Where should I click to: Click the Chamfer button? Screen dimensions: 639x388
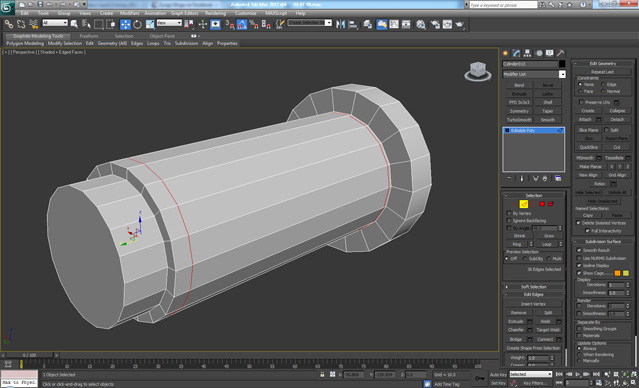[516, 330]
